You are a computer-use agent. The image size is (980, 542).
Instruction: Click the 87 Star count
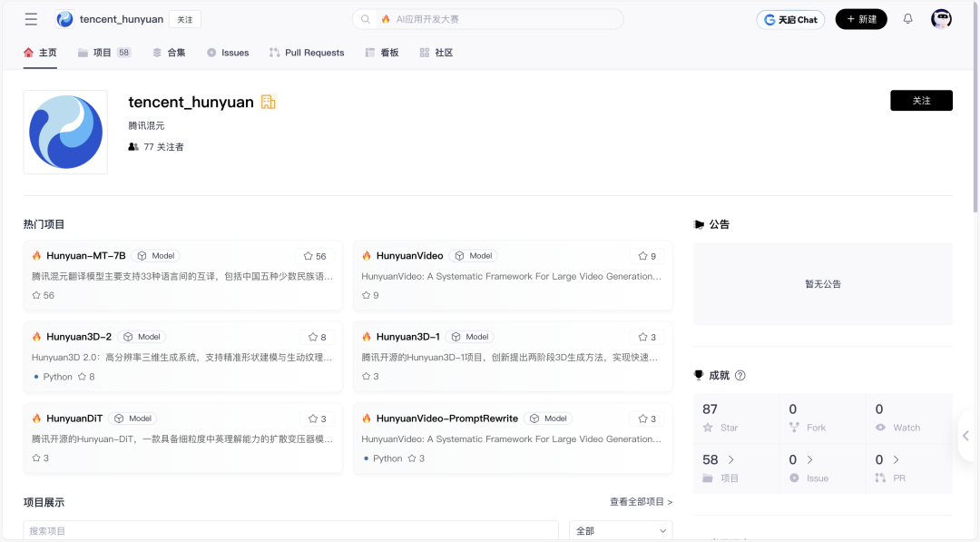[710, 409]
